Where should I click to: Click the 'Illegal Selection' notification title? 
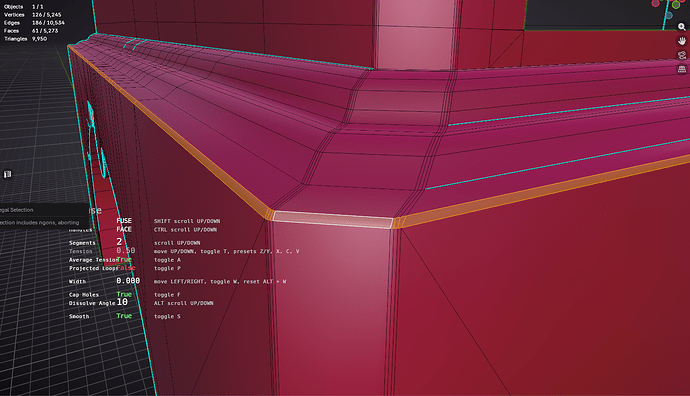[16, 210]
